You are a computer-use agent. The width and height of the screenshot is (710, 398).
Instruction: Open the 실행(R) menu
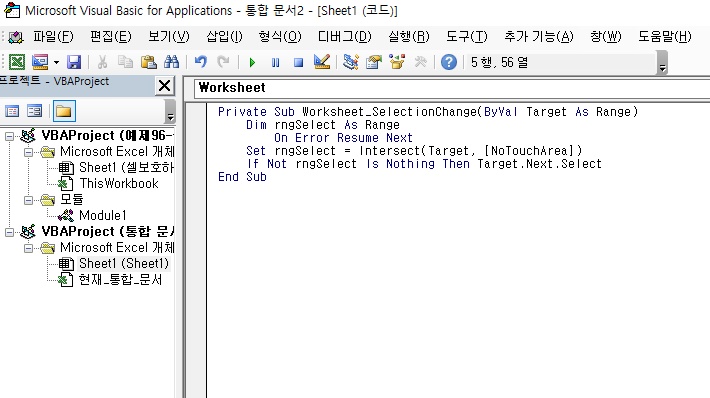[x=409, y=36]
